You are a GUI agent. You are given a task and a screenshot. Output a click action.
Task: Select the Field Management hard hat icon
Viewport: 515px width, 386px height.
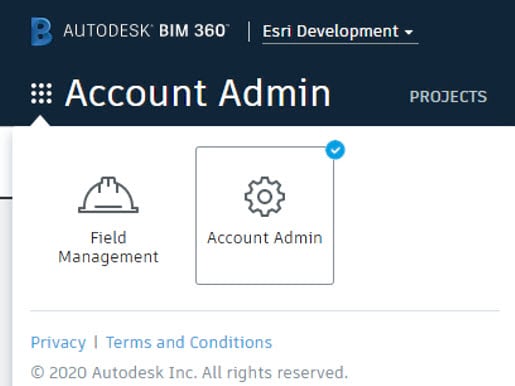[108, 195]
